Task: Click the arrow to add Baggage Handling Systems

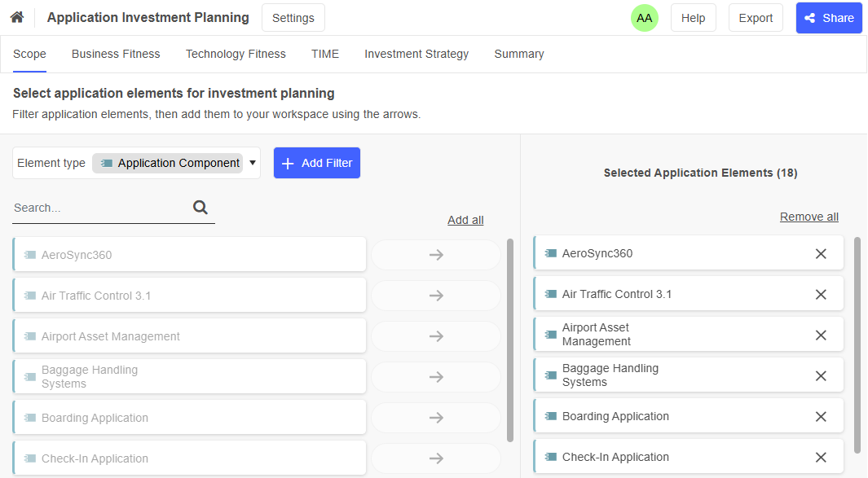Action: point(435,375)
